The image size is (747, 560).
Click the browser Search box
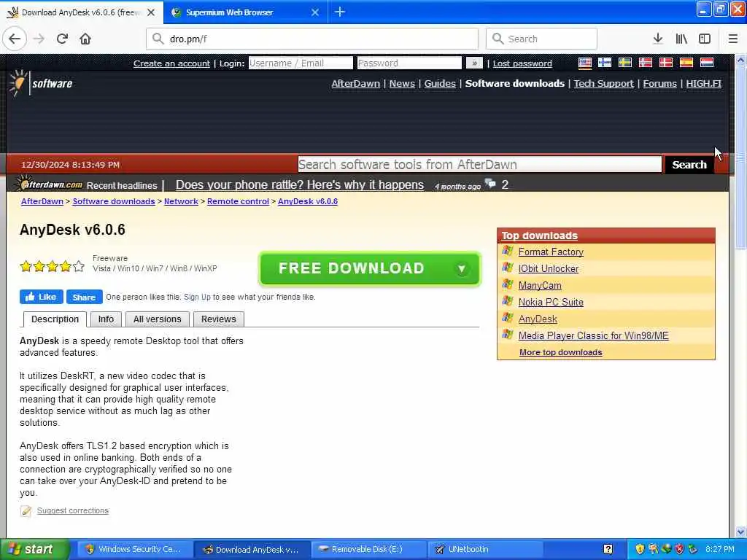coord(541,39)
